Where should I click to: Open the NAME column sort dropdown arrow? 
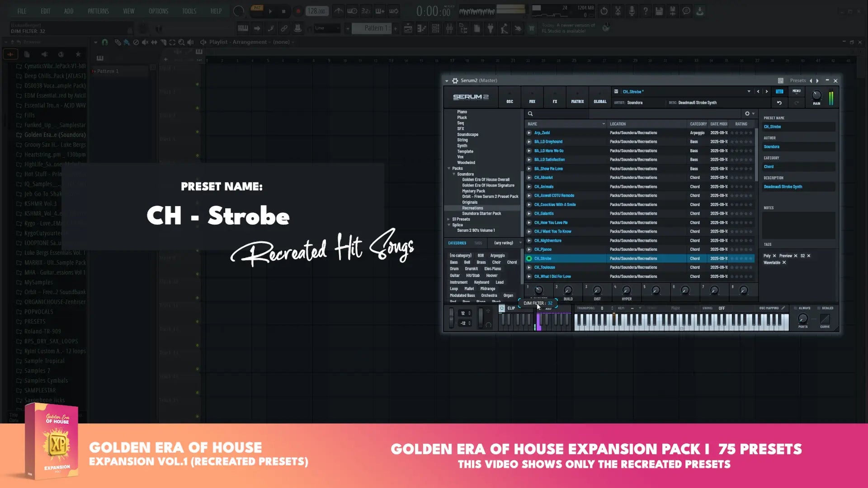604,124
